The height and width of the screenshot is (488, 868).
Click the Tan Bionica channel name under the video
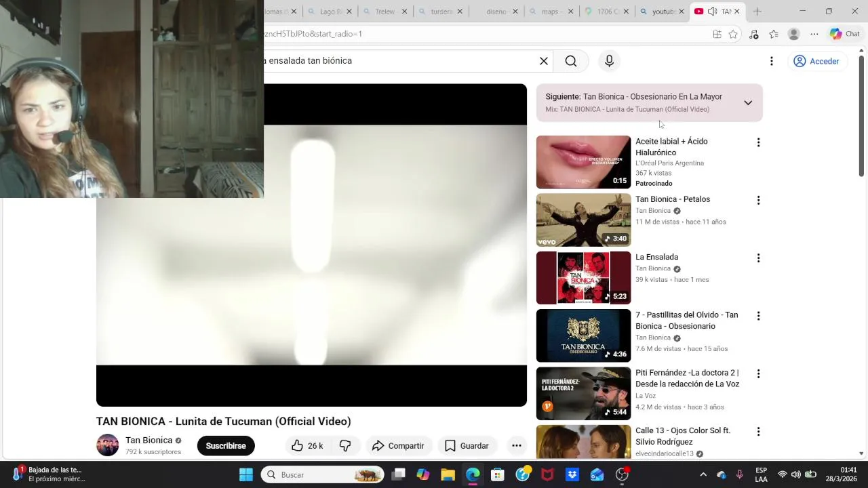click(x=149, y=440)
